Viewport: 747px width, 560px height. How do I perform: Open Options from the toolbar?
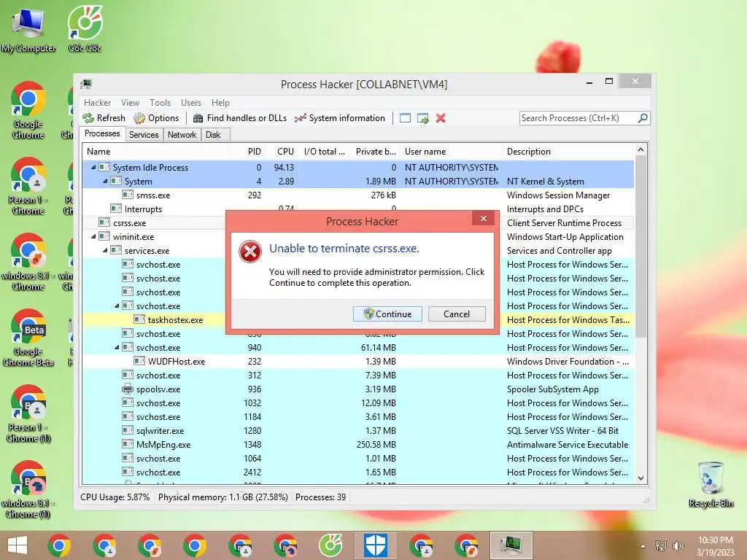156,118
